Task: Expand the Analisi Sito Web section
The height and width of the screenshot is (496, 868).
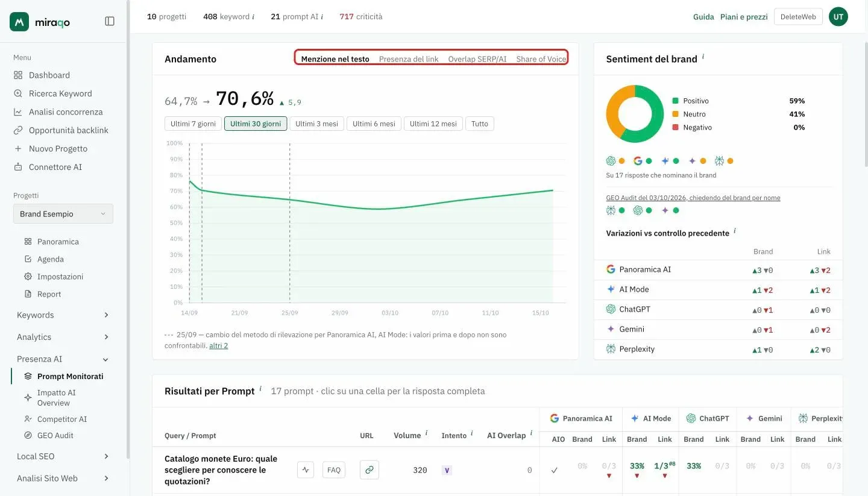Action: [x=63, y=479]
